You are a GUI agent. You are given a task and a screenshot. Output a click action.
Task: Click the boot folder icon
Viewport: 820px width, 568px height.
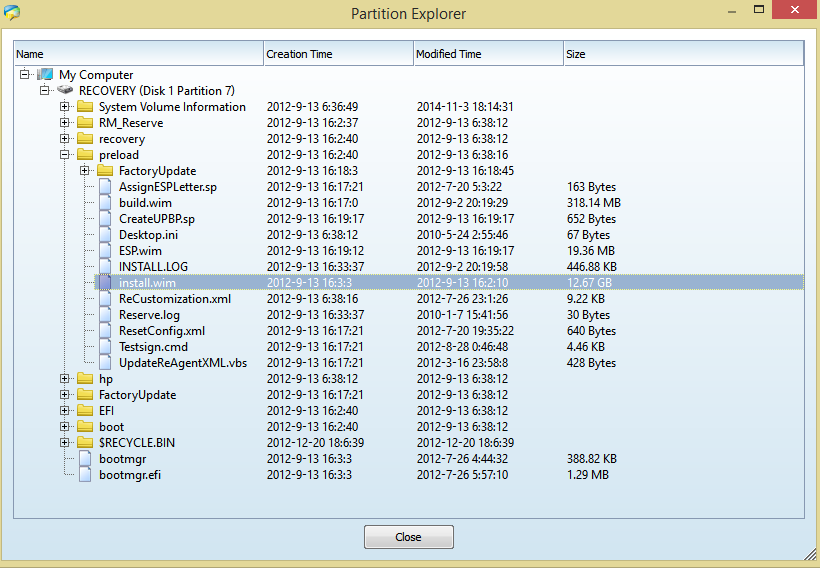pyautogui.click(x=85, y=427)
